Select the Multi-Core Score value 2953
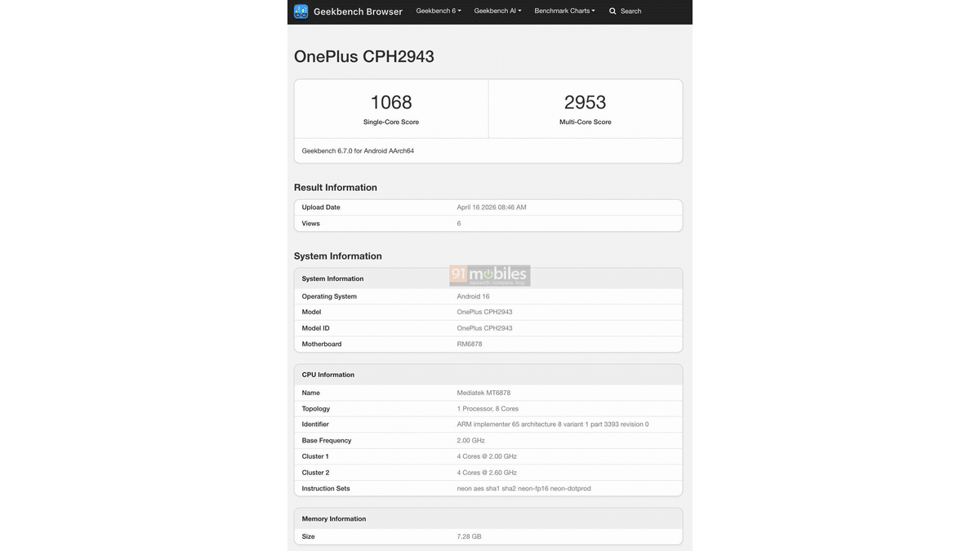The height and width of the screenshot is (551, 980). click(x=585, y=101)
